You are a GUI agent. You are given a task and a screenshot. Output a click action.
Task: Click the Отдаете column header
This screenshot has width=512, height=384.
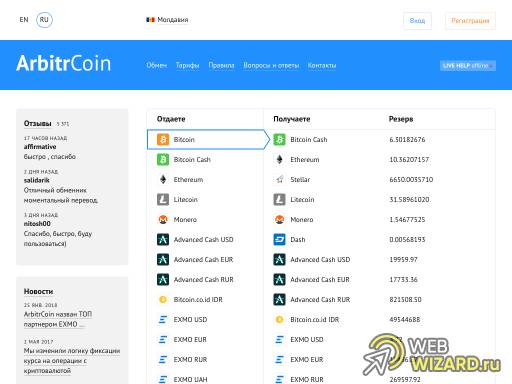pyautogui.click(x=171, y=119)
